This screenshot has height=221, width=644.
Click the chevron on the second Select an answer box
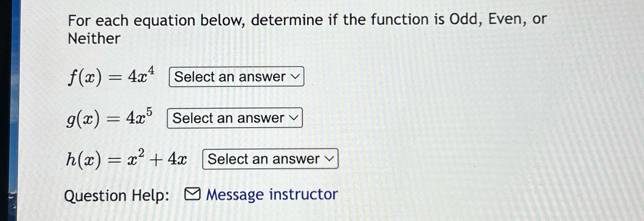[x=293, y=118]
